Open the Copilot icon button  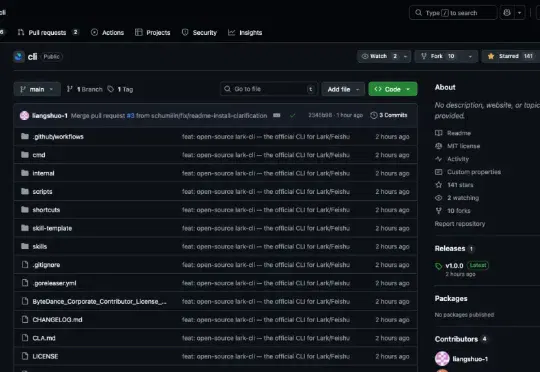pyautogui.click(x=507, y=13)
